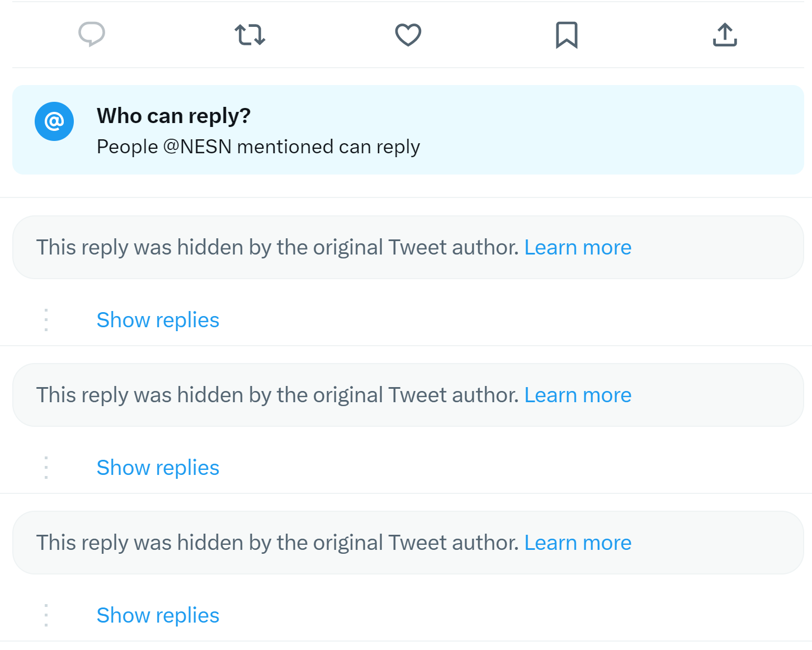This screenshot has height=650, width=812.
Task: Click the second hidden reply notice box
Action: (x=408, y=395)
